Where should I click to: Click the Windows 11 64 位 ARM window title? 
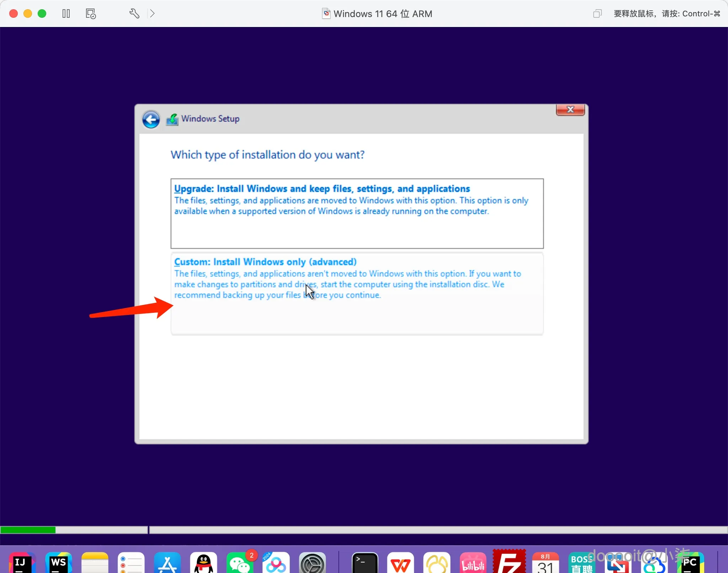tap(382, 14)
